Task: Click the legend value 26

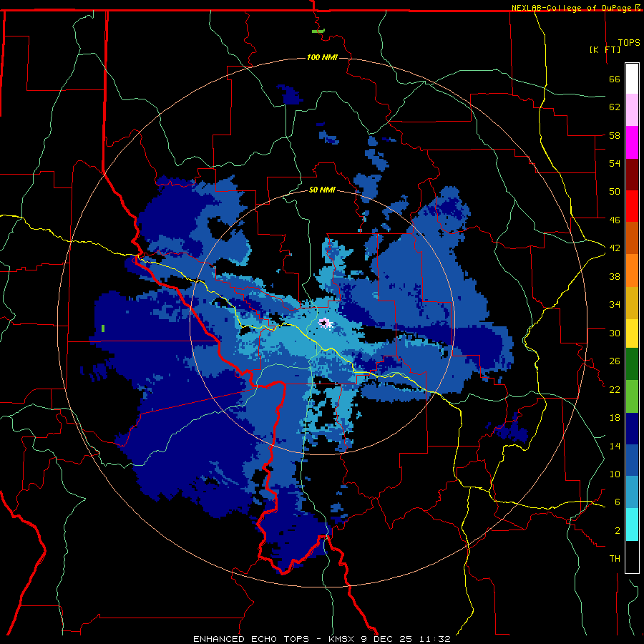Action: click(615, 361)
